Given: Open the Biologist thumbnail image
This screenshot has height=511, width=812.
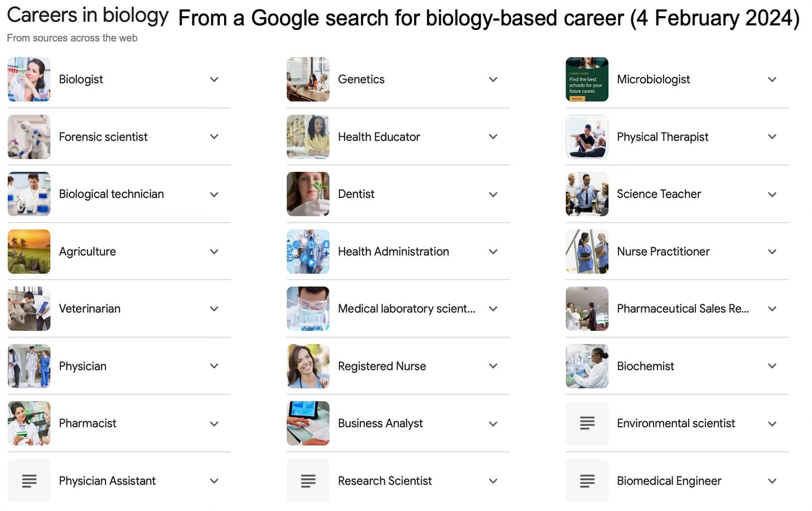Looking at the screenshot, I should coord(29,79).
